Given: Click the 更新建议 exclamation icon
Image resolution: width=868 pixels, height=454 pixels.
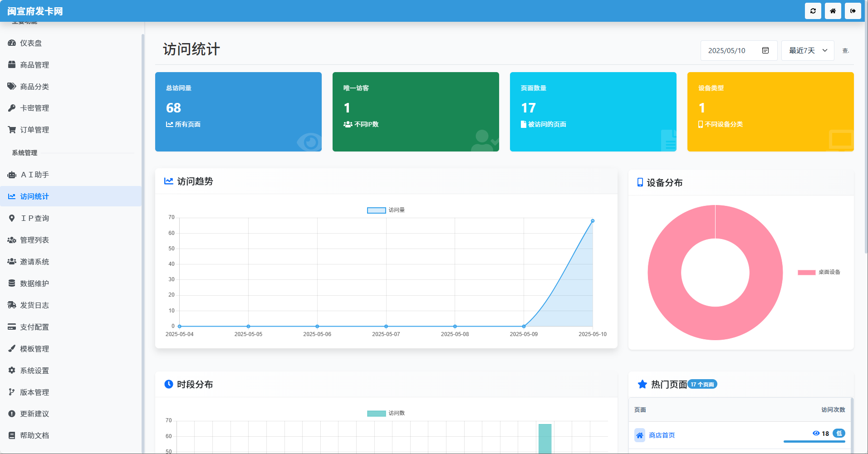Looking at the screenshot, I should coord(12,414).
